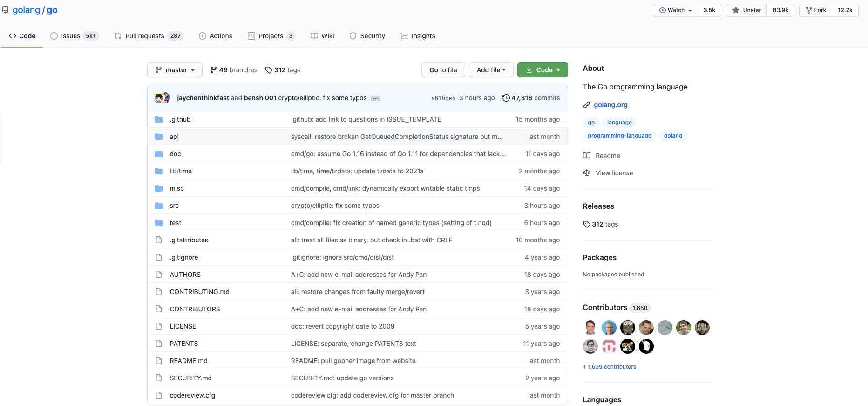868x406 pixels.
Task: Open the SECURITY.md file
Action: coord(190,378)
